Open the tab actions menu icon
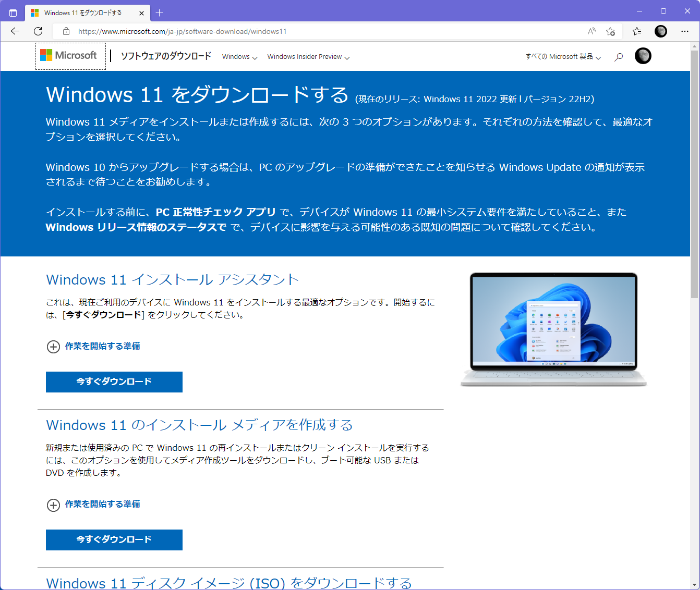The image size is (700, 590). 13,13
